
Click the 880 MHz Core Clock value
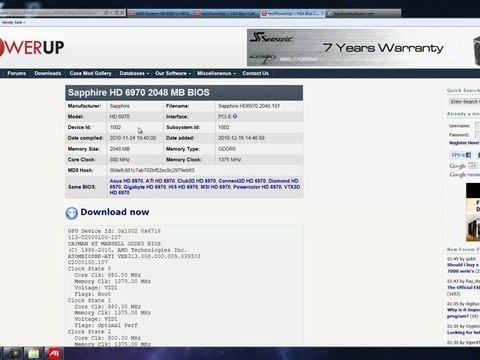[x=119, y=160]
